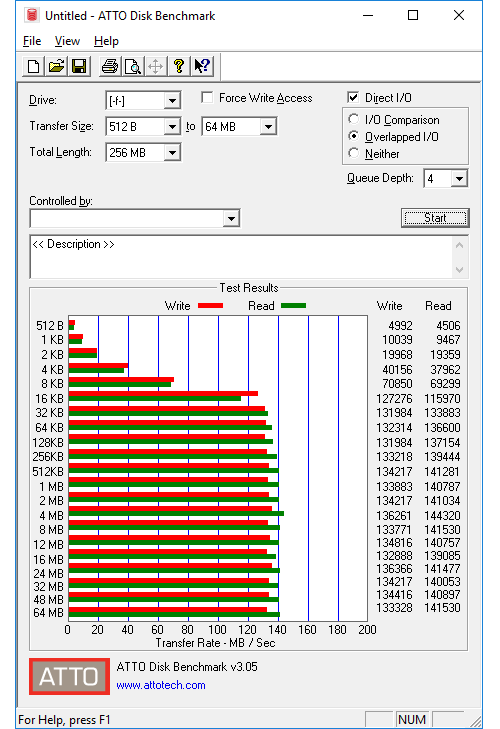Expand the Drive selection dropdown
Image resolution: width=500 pixels, height=729 pixels.
pyautogui.click(x=172, y=100)
